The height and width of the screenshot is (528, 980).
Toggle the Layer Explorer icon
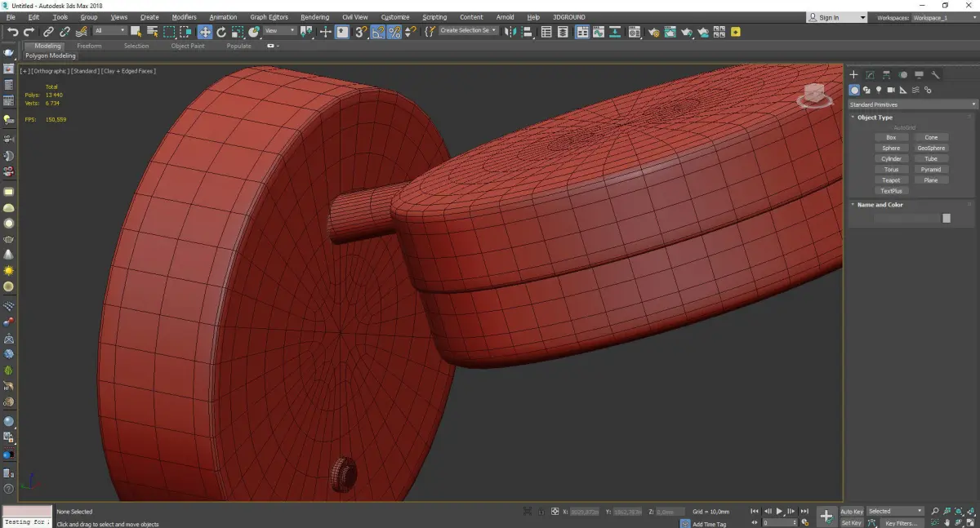coord(563,32)
